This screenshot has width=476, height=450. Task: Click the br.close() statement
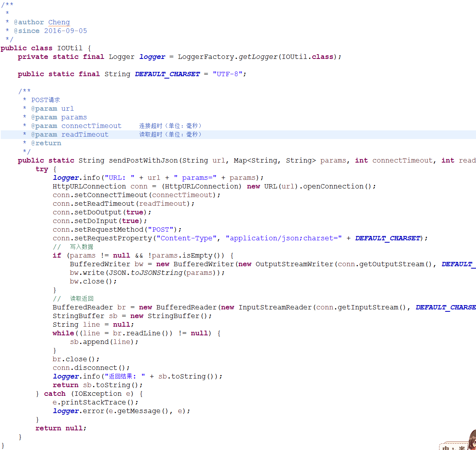[76, 359]
